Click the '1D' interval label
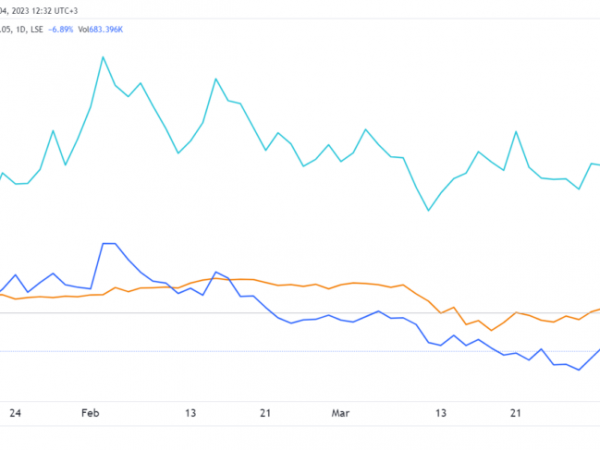The height and width of the screenshot is (450, 600). click(x=21, y=29)
